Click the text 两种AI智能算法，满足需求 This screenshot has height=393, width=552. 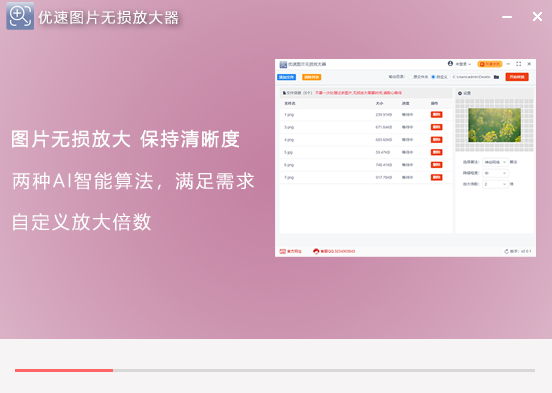(133, 181)
